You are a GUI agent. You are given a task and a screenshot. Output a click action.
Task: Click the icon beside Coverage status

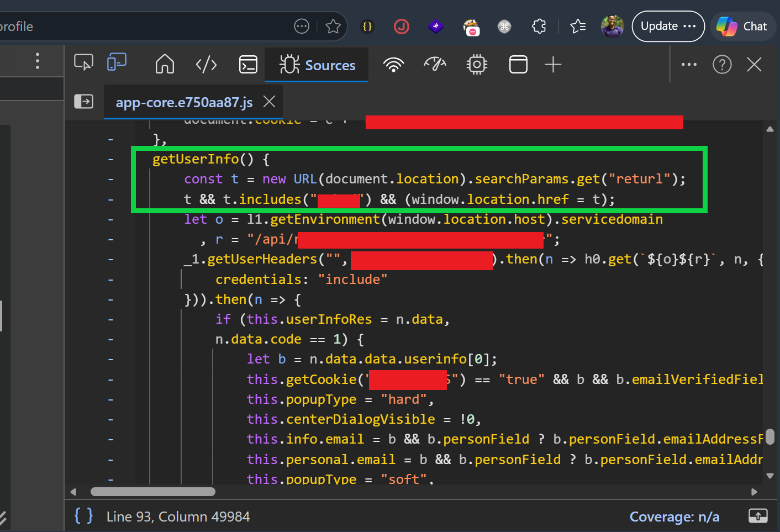pyautogui.click(x=758, y=516)
